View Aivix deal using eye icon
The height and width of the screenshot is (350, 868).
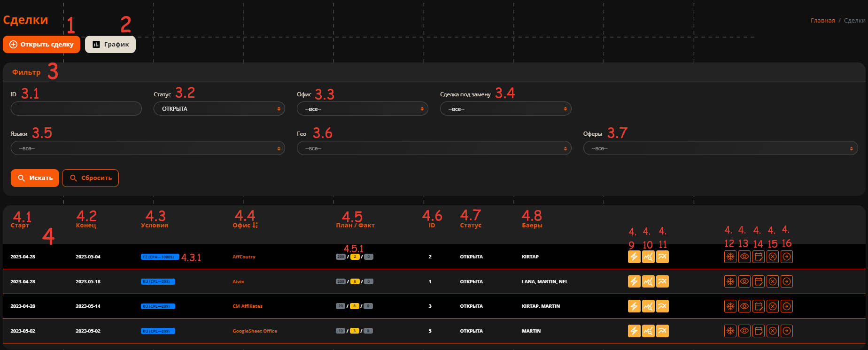point(744,281)
